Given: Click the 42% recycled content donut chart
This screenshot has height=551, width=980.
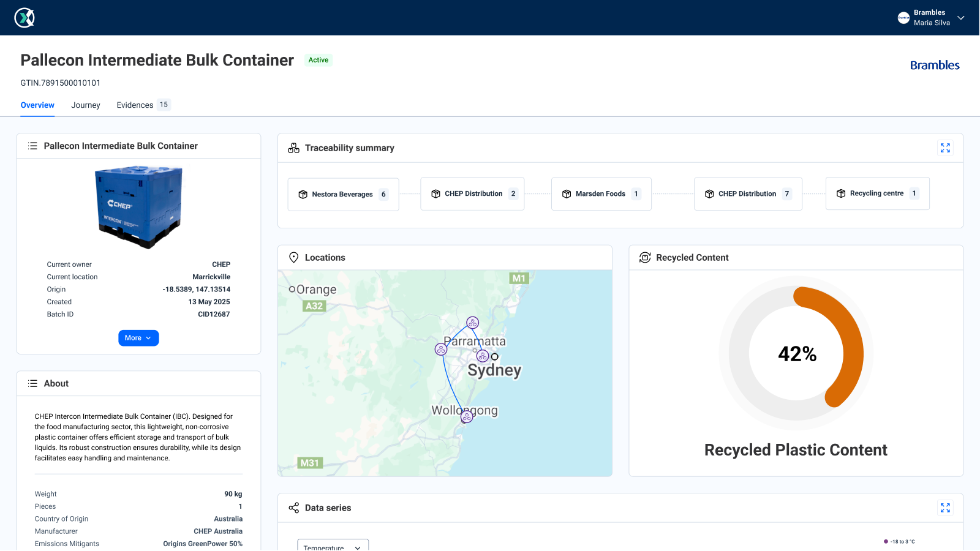Looking at the screenshot, I should pos(796,354).
